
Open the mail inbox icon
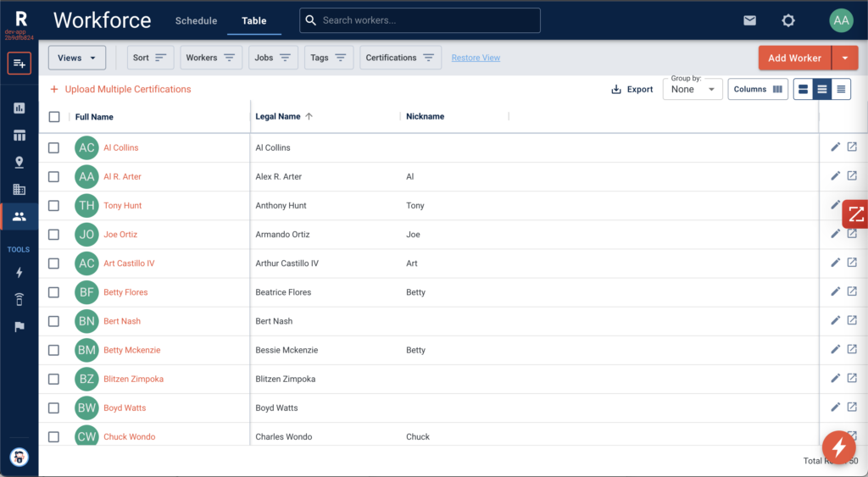click(749, 20)
